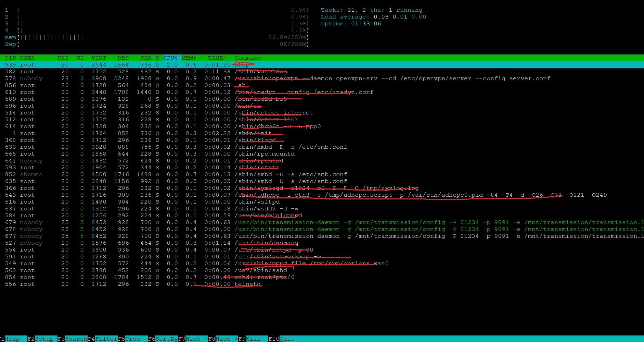Sort by TIME+ column header
Image resolution: width=644 pixels, height=342 pixels.
(217, 58)
